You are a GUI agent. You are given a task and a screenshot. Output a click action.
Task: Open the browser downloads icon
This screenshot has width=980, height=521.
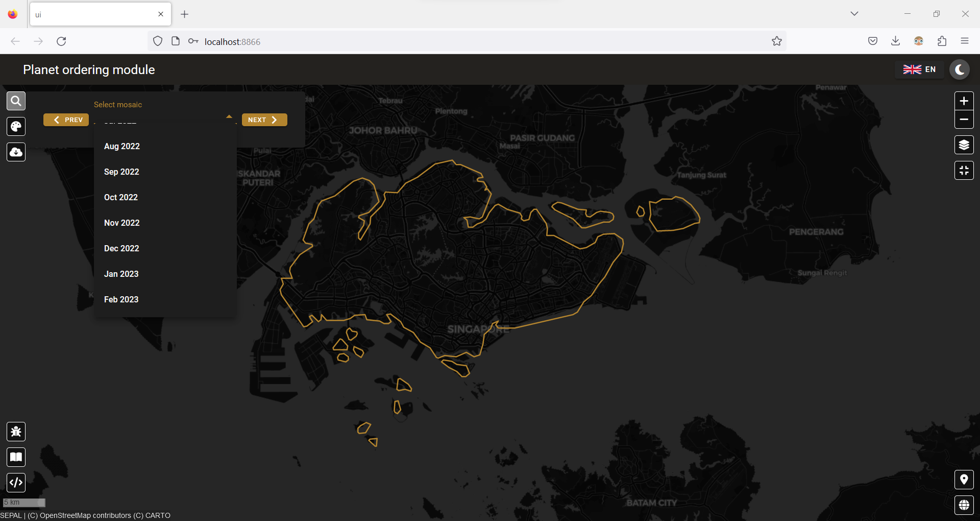[x=895, y=41]
